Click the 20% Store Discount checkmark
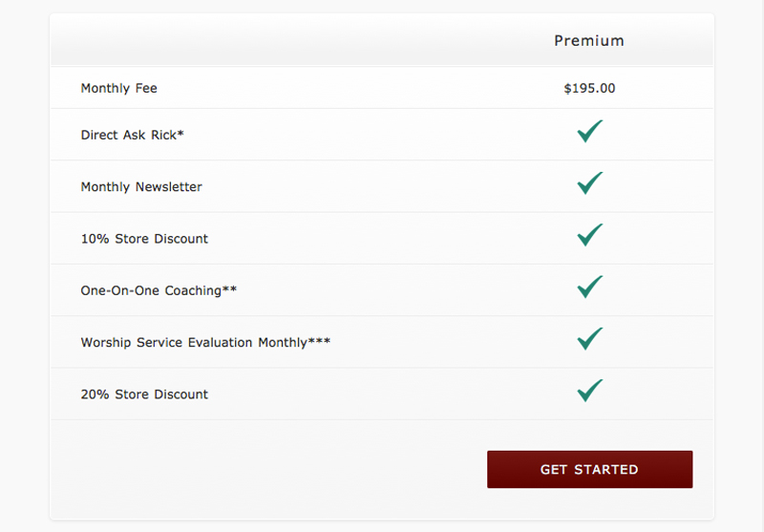The image size is (764, 532). (x=590, y=390)
